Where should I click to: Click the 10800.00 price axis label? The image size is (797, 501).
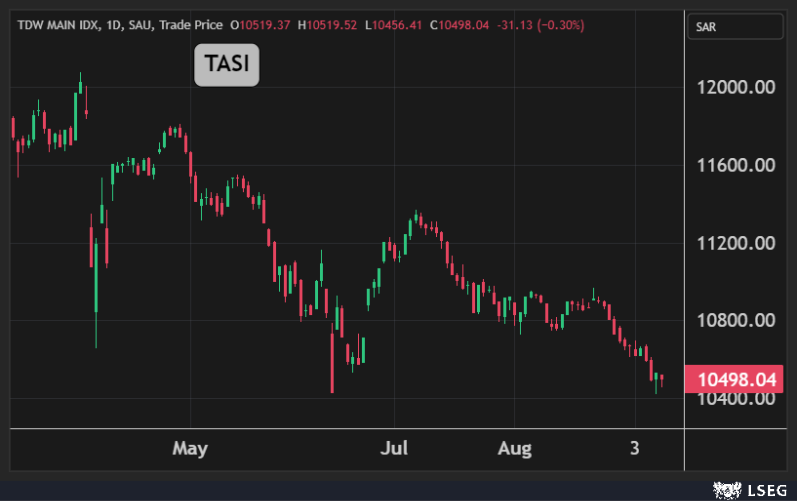738,321
